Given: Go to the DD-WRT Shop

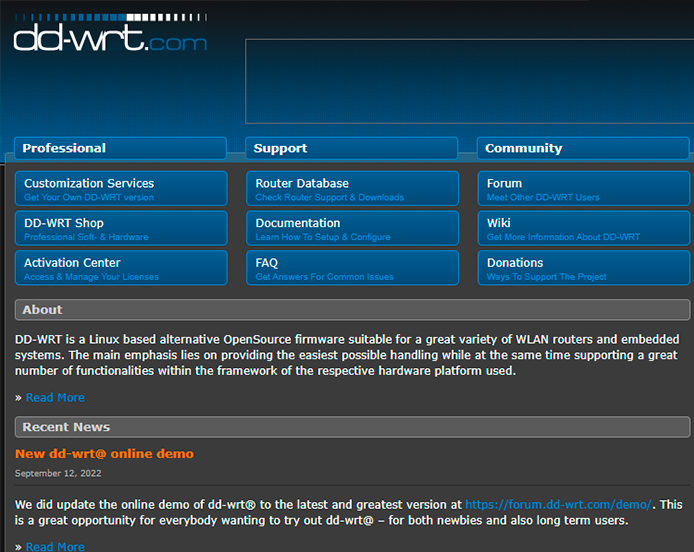Looking at the screenshot, I should point(121,228).
